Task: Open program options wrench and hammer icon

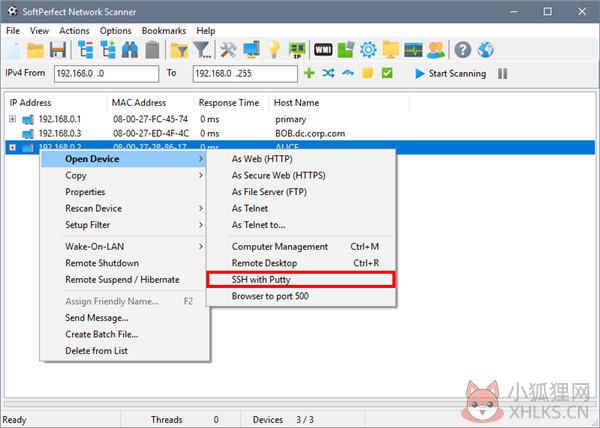Action: click(x=228, y=50)
